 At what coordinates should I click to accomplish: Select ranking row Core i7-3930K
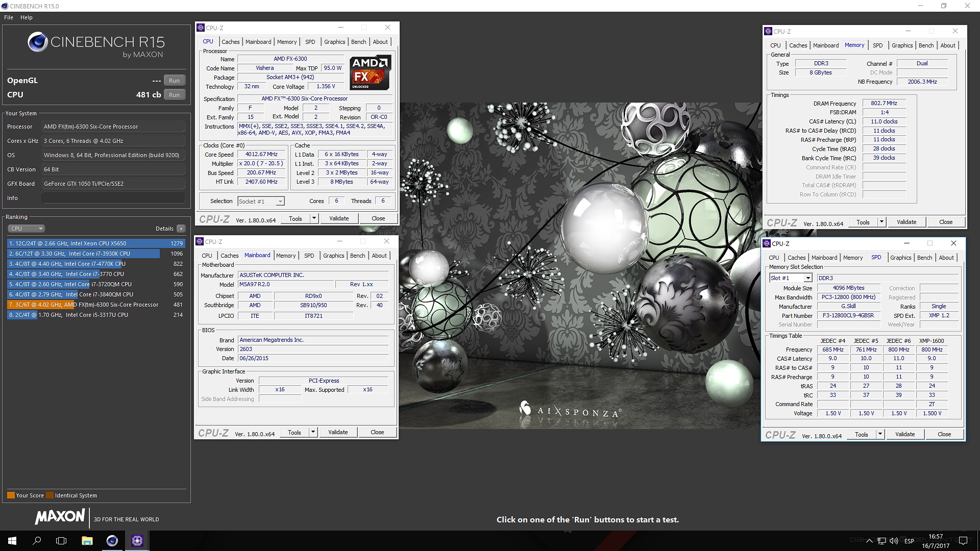click(96, 254)
